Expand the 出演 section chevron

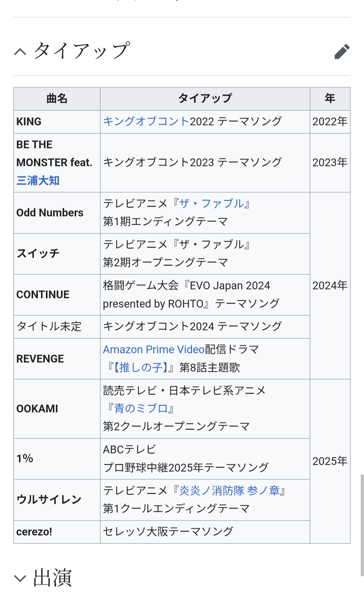coord(20,578)
